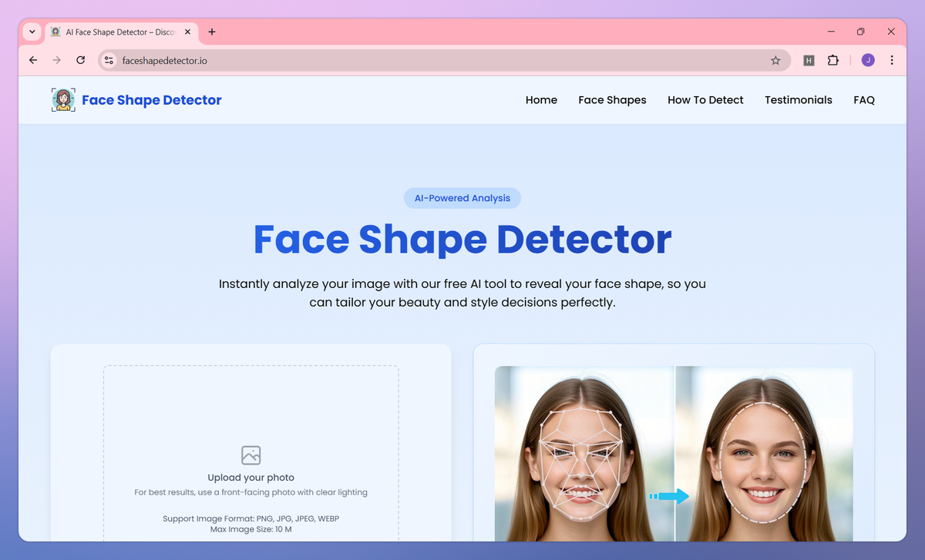Click the Home navigation link
The image size is (925, 560).
tap(541, 99)
